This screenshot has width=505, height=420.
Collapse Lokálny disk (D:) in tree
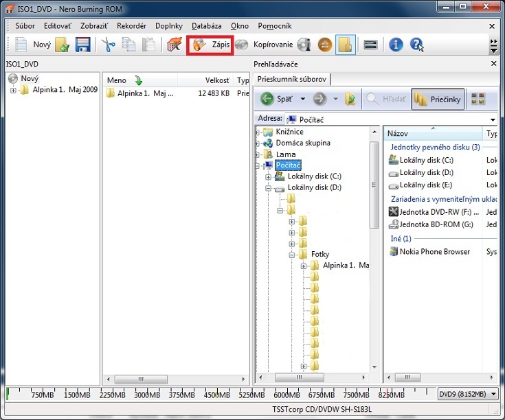click(x=268, y=188)
